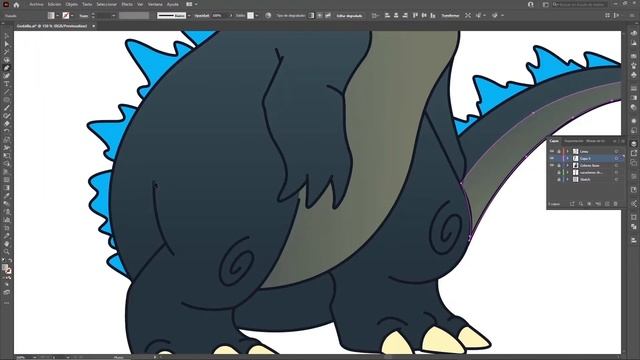
Task: Click the create new layer icon
Action: tap(607, 204)
